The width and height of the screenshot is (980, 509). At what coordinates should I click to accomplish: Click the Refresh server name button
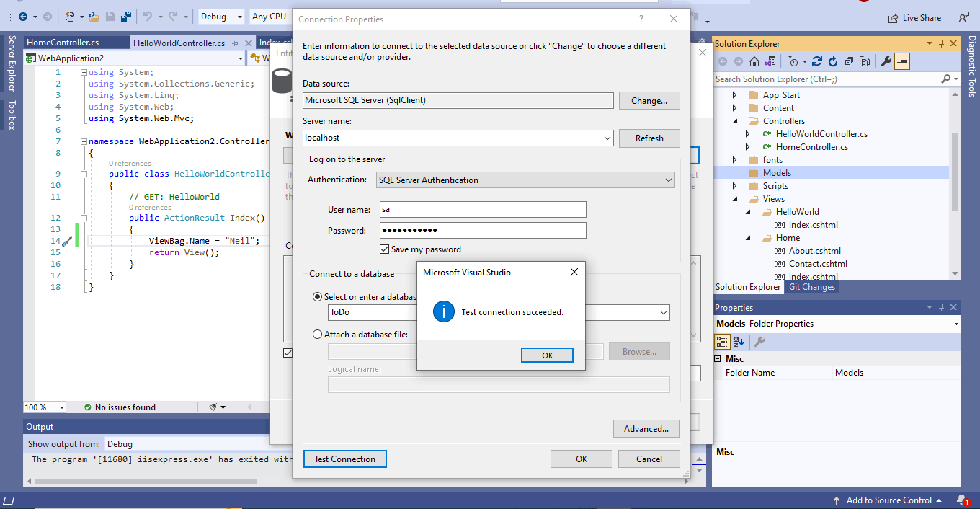pyautogui.click(x=649, y=138)
